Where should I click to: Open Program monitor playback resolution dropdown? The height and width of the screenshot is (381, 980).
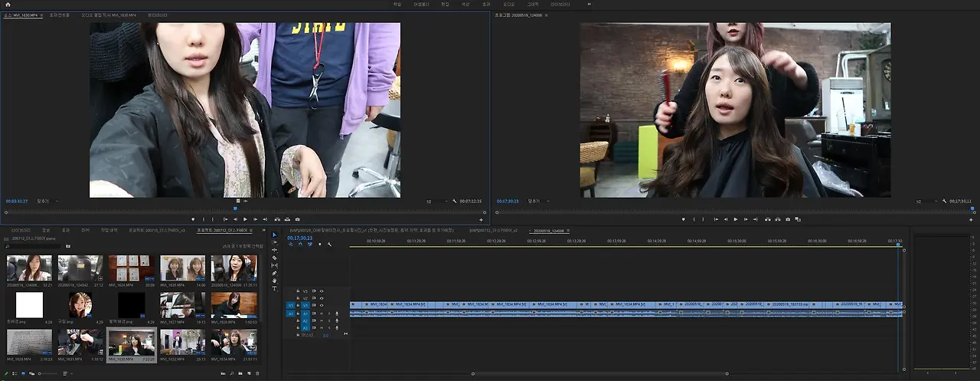927,201
